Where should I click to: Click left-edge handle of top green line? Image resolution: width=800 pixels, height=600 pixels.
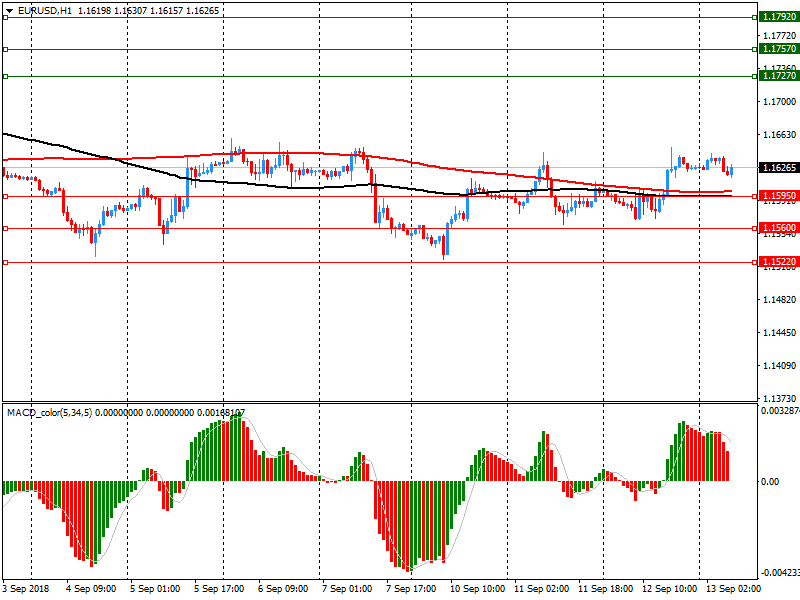point(5,17)
